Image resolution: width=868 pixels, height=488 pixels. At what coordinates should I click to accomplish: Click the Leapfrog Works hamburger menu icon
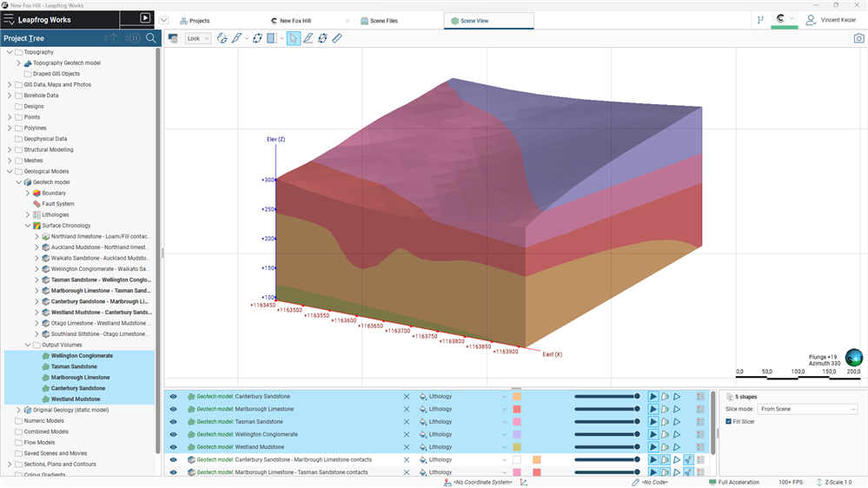coord(10,18)
